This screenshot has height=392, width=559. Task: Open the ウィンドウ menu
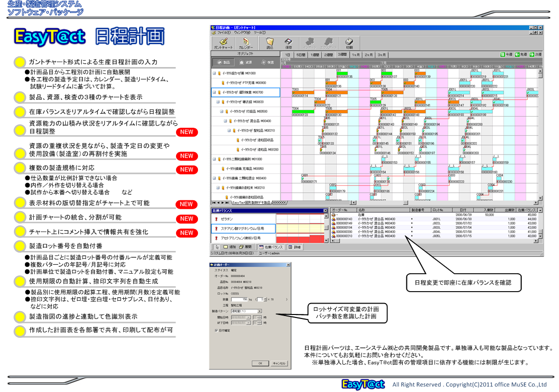pyautogui.click(x=242, y=32)
